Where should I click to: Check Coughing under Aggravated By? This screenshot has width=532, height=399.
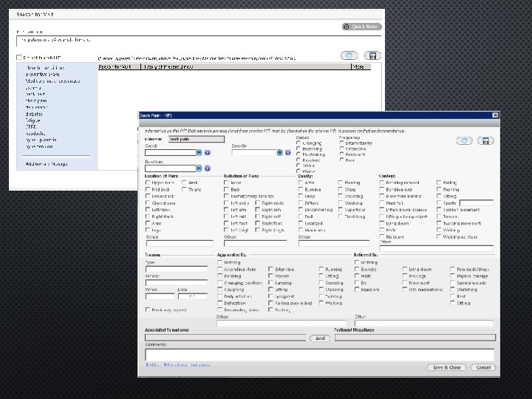(220, 290)
